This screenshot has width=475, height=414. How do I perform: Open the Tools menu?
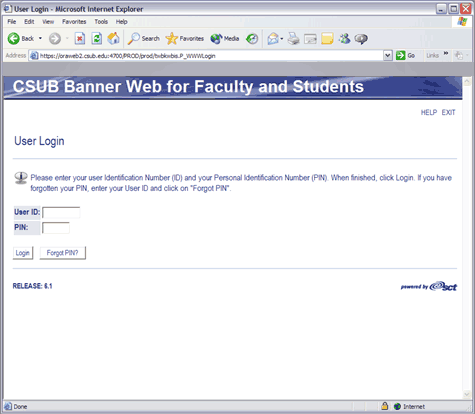[x=101, y=22]
